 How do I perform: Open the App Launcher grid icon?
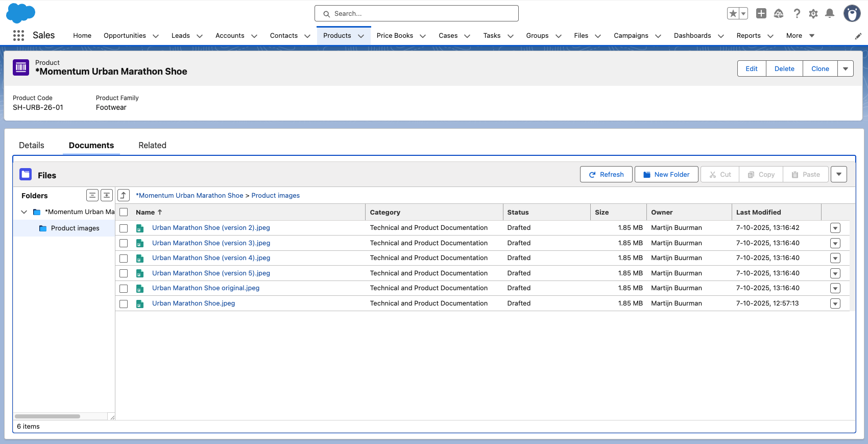point(18,35)
